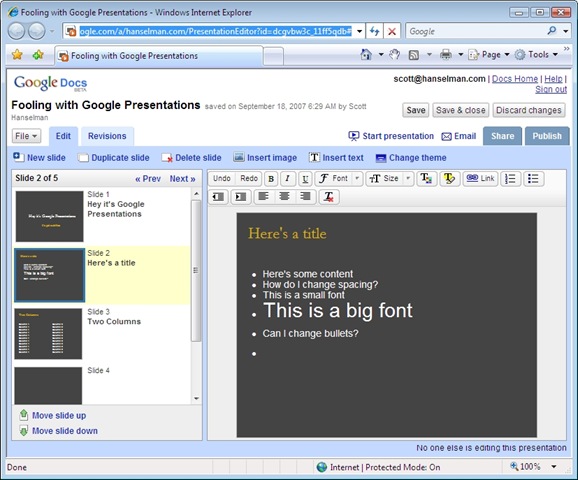Viewport: 578px width, 480px height.
Task: Open IE Home button
Action: (x=366, y=55)
